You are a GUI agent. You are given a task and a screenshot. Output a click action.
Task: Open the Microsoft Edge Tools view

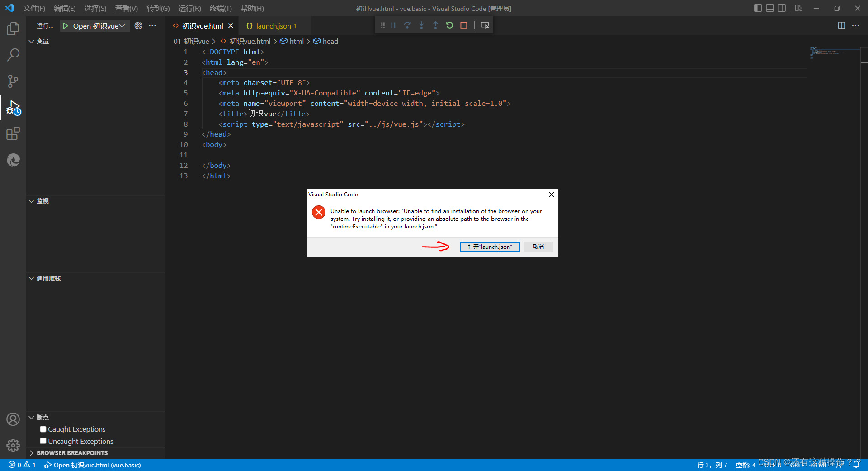[13, 160]
